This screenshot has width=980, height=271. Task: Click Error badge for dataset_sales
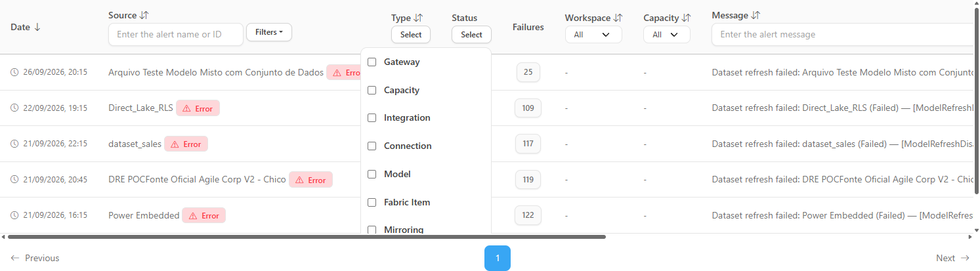(x=186, y=144)
